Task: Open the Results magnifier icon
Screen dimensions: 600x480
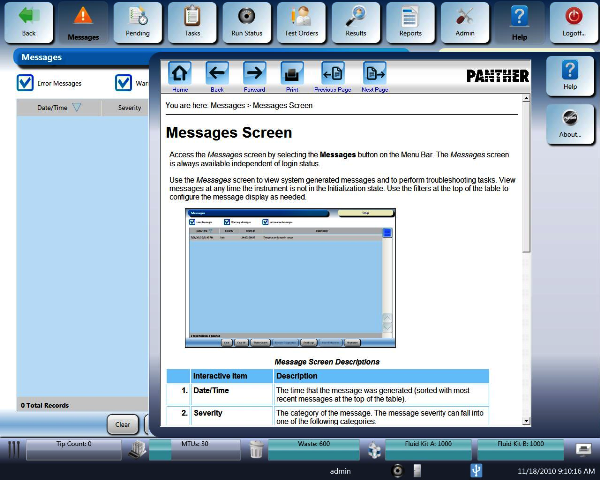Action: coord(356,22)
